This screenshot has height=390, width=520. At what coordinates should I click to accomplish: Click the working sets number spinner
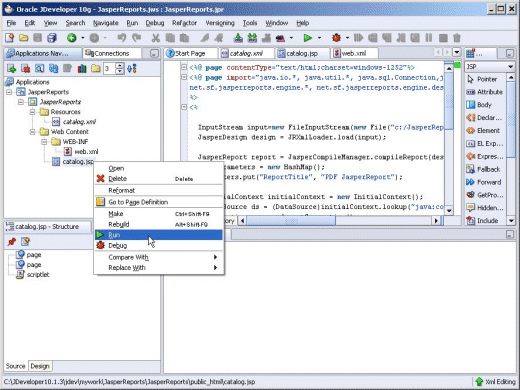120,69
